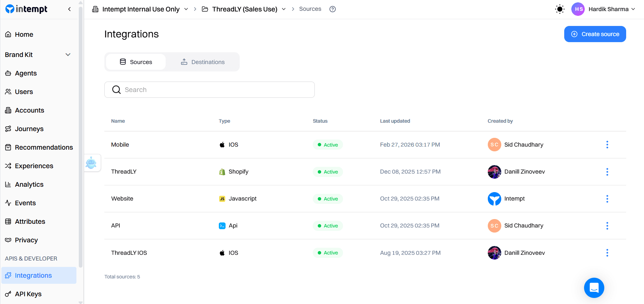Expand the ThreadLY (Sales Use) project dropdown
The width and height of the screenshot is (644, 304).
pyautogui.click(x=284, y=9)
